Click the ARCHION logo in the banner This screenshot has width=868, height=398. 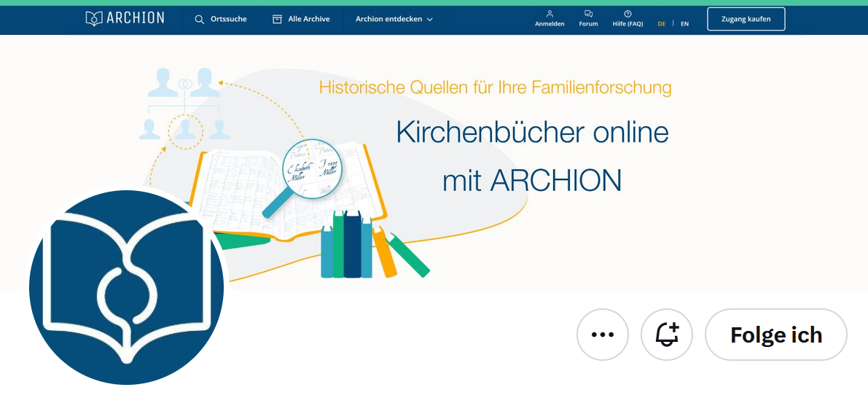point(125,18)
